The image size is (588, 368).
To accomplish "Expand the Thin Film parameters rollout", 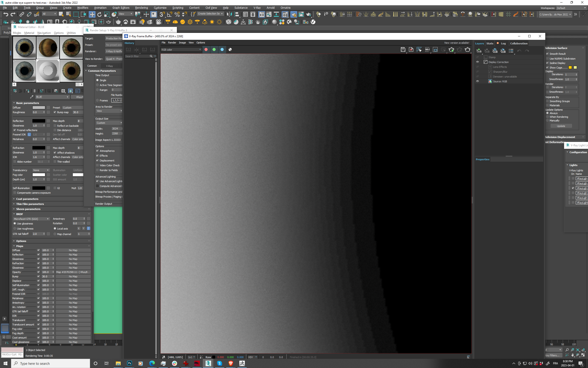I will (x=30, y=204).
